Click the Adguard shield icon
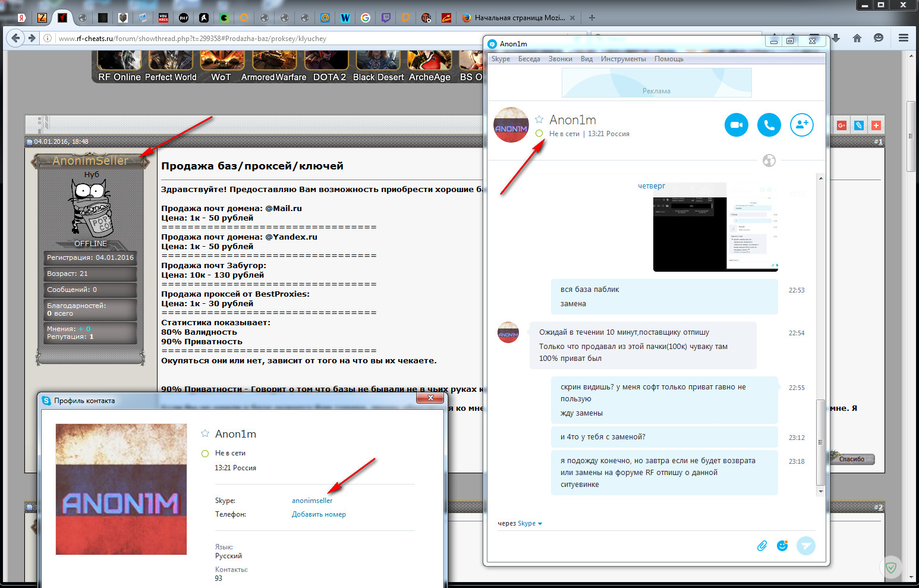Screen dimensions: 919x588 891,568
